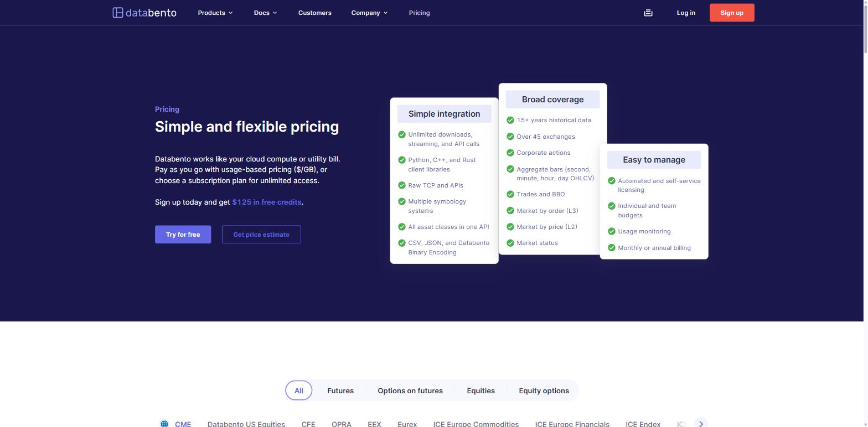Open the news feed icon in header
868x427 pixels.
pyautogui.click(x=648, y=13)
